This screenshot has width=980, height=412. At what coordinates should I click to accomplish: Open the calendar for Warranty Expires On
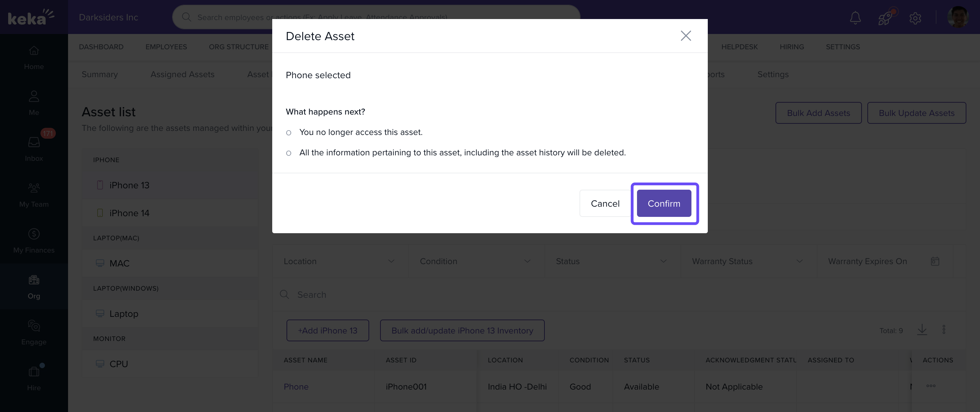click(935, 261)
